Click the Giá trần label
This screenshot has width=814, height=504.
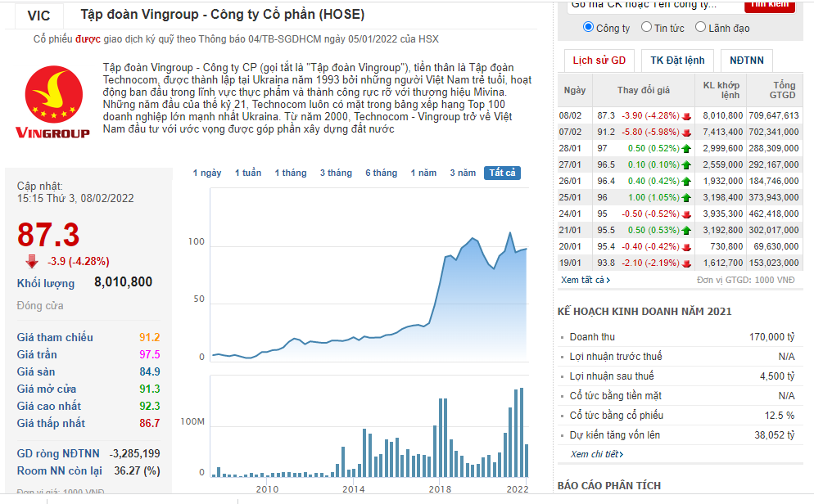pyautogui.click(x=37, y=354)
